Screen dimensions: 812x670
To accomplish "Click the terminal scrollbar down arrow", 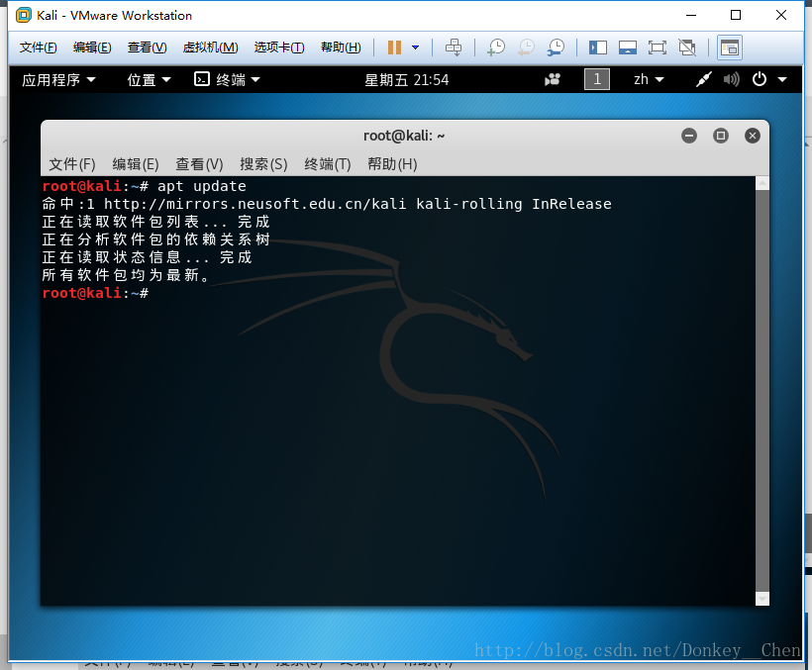I will coord(762,599).
